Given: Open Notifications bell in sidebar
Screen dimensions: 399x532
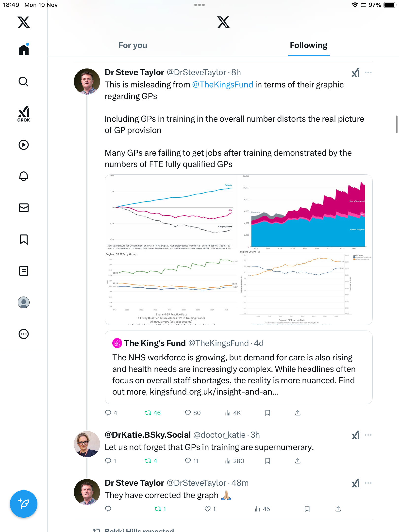Looking at the screenshot, I should (x=24, y=176).
